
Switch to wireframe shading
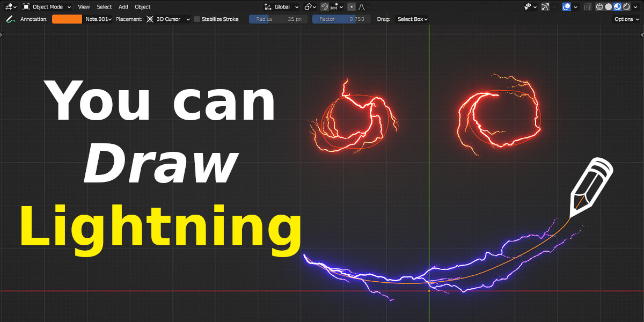(599, 7)
